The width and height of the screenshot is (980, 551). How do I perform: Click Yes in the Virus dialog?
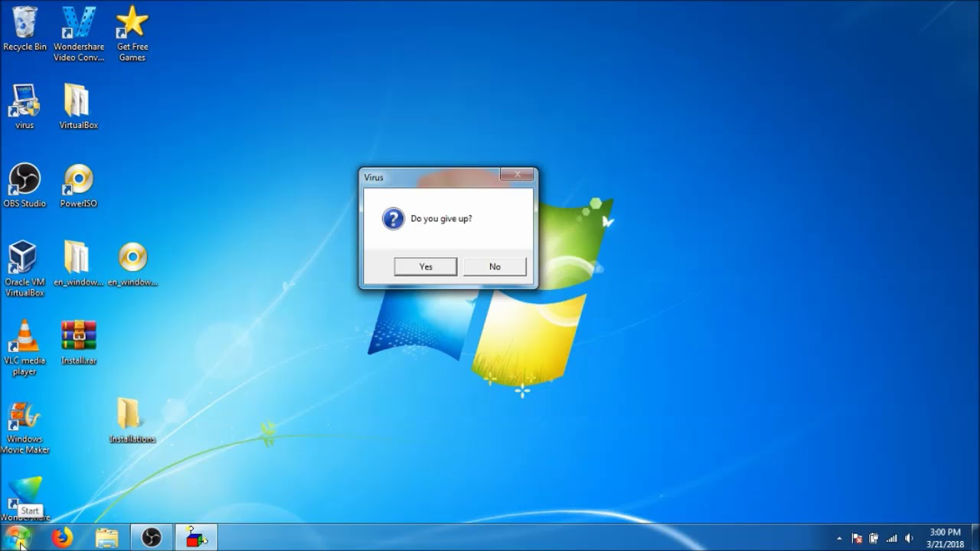426,266
